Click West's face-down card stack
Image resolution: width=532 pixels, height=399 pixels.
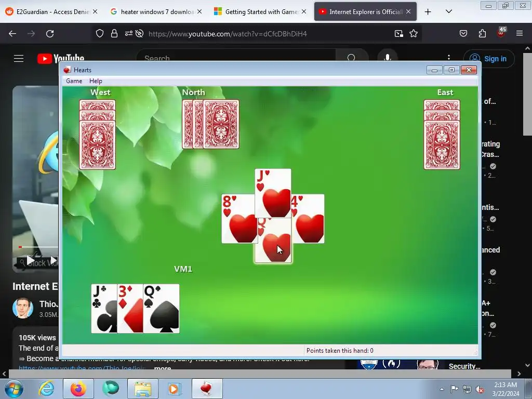tap(97, 135)
